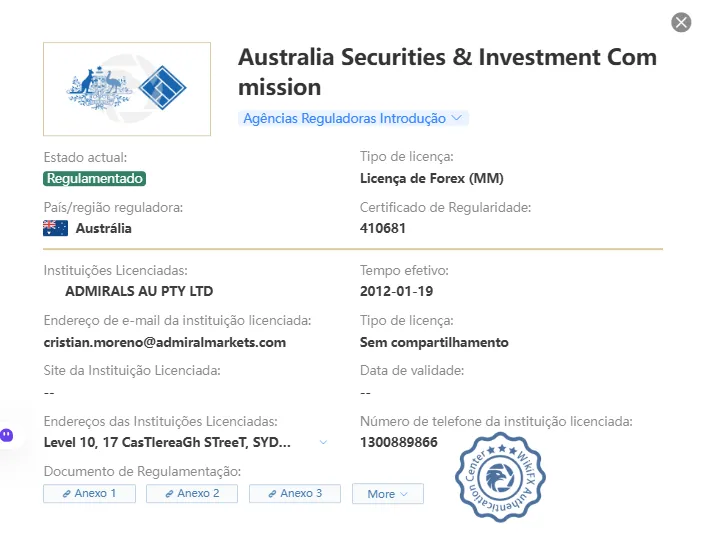Close the regulator details dialog
Viewport: 703px width, 558px height.
tap(681, 22)
